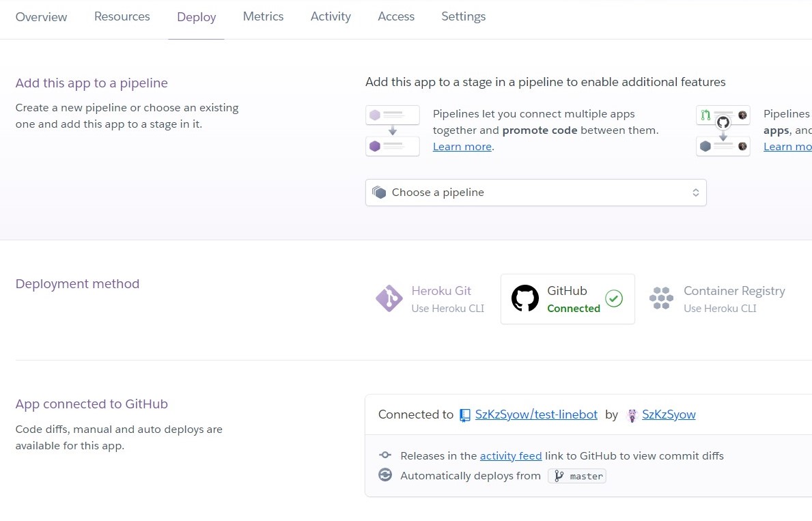Select the Deploy tab
812x521 pixels.
(x=196, y=17)
